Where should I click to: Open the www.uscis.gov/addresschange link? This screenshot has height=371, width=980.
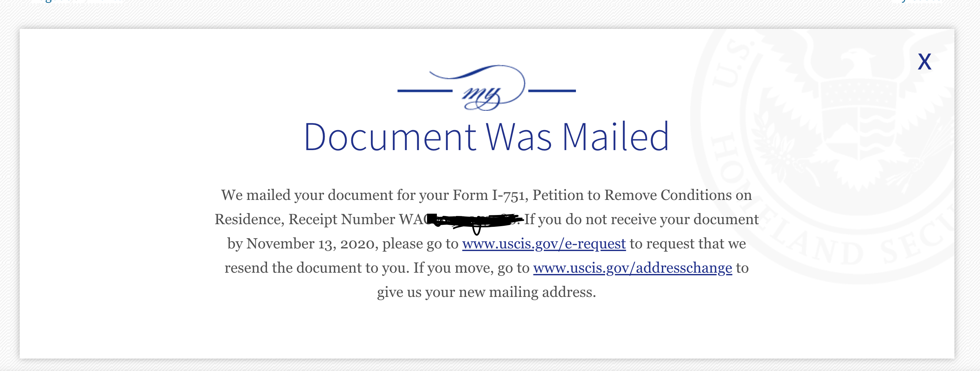coord(633,268)
